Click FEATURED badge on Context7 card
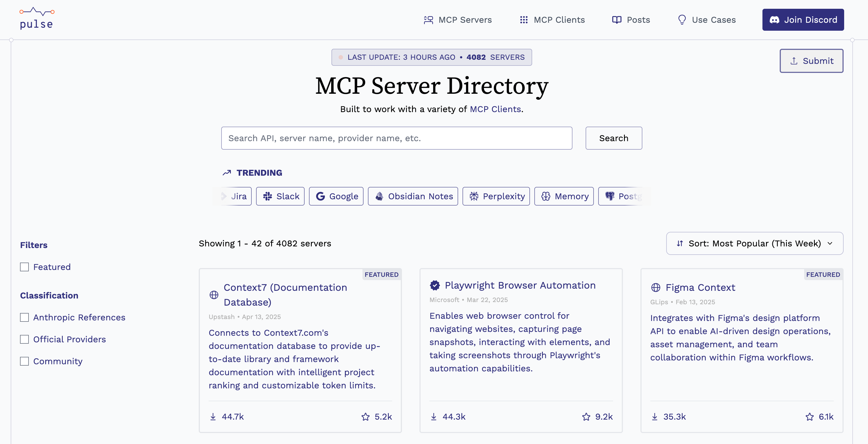Image resolution: width=868 pixels, height=444 pixels. click(381, 275)
